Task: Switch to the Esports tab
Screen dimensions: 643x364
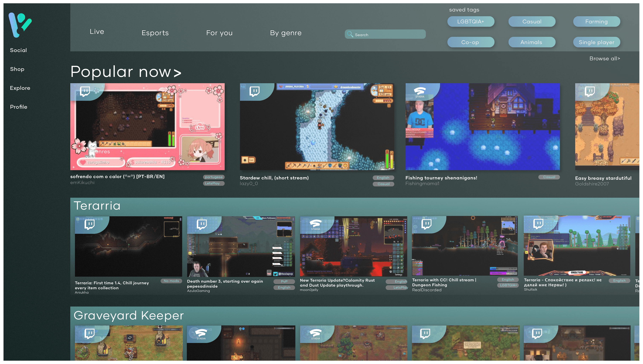Action: [x=155, y=33]
